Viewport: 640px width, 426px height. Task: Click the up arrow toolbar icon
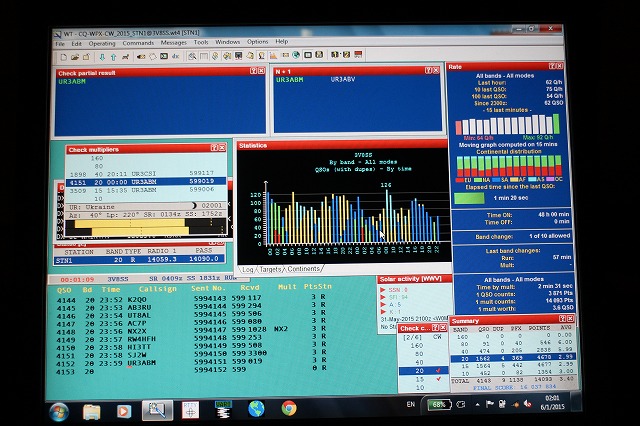[113, 57]
